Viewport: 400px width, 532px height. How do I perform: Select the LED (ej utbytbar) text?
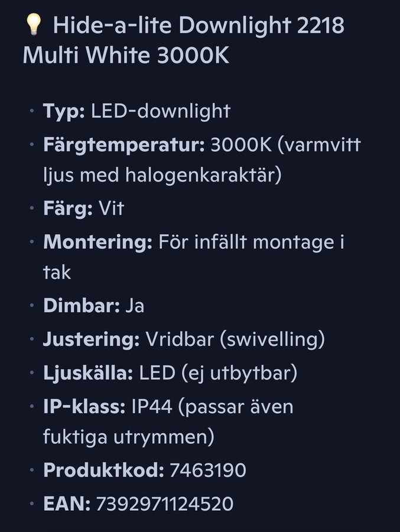(x=218, y=373)
